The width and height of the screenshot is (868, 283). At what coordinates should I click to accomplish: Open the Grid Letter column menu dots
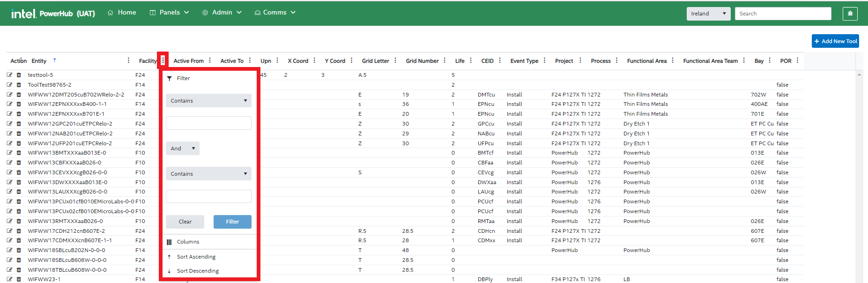pos(395,60)
